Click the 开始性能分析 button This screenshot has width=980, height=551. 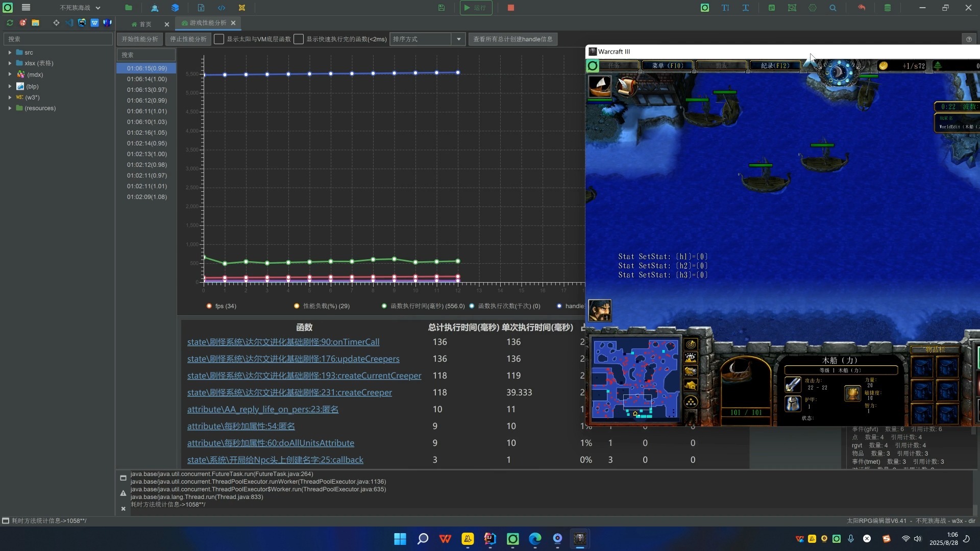point(140,39)
